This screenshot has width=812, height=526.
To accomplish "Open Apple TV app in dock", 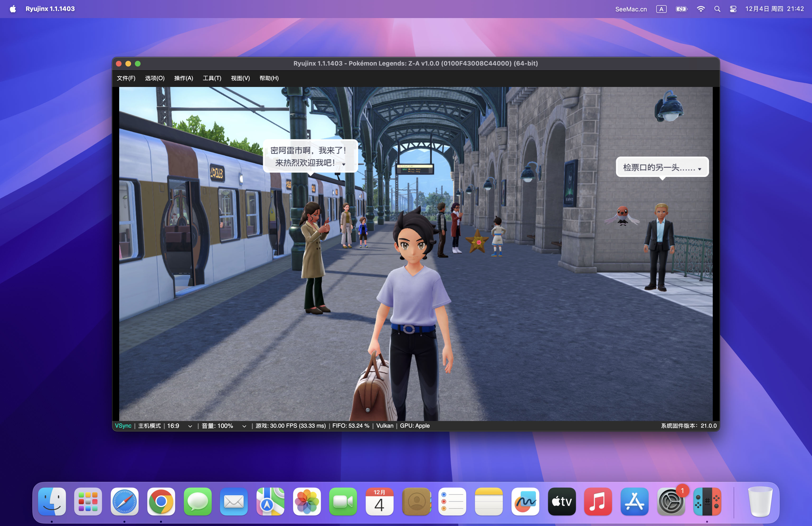I will tap(562, 502).
